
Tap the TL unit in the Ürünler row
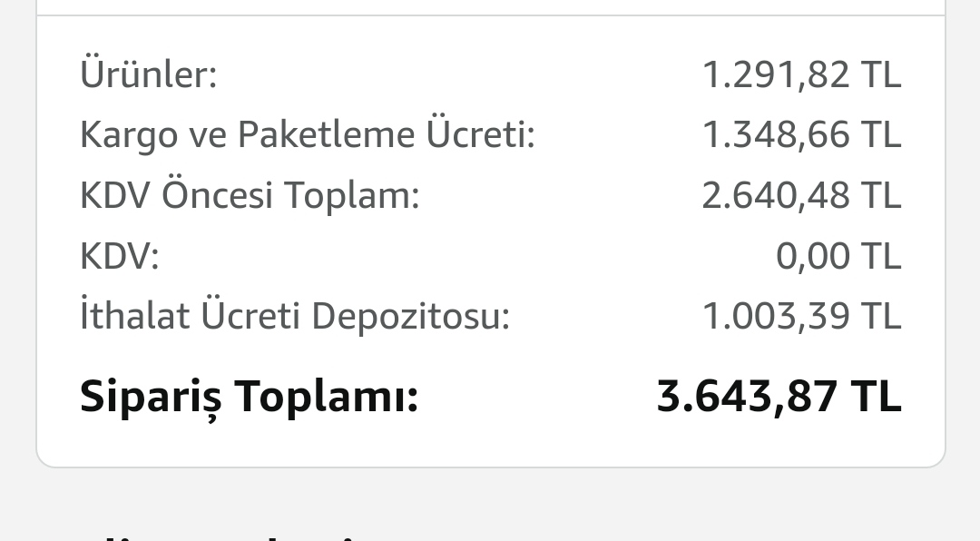coord(881,74)
